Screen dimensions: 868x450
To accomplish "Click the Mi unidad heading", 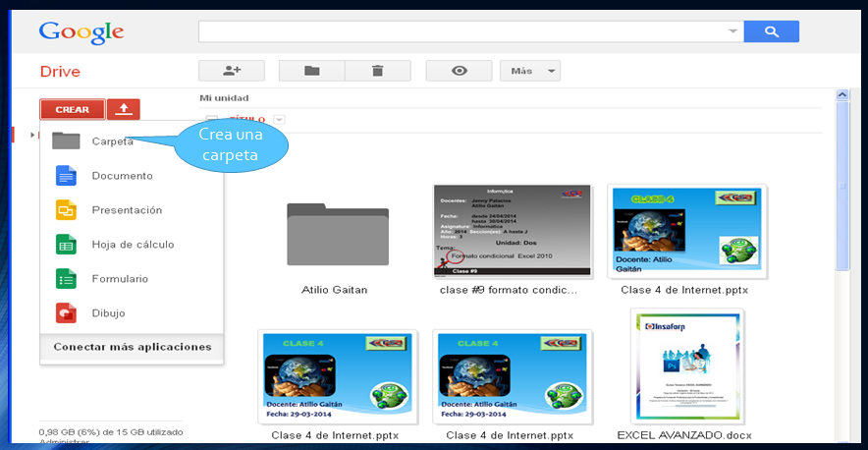I will click(x=224, y=98).
